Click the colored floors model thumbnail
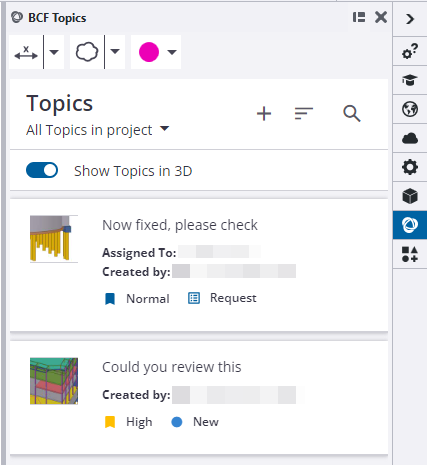The image size is (427, 465). (54, 381)
